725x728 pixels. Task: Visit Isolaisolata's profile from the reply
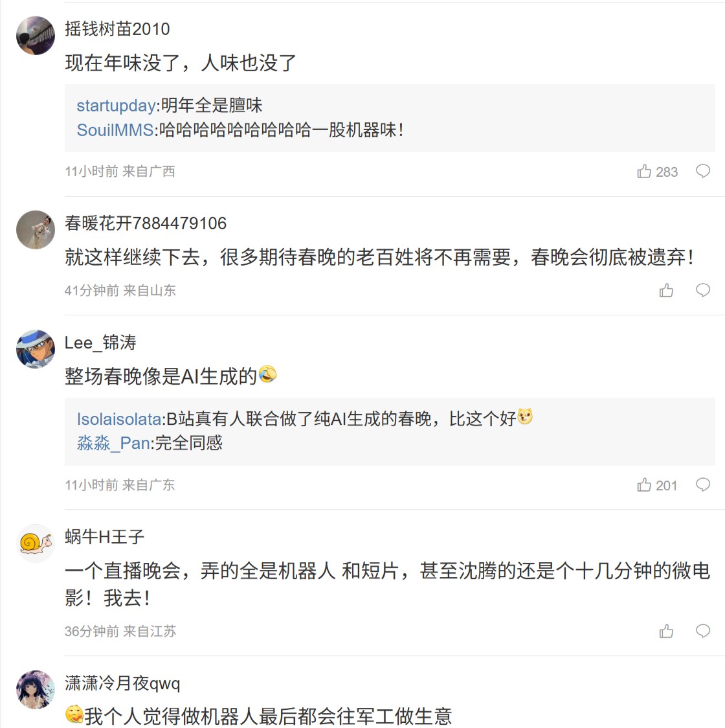(x=119, y=419)
